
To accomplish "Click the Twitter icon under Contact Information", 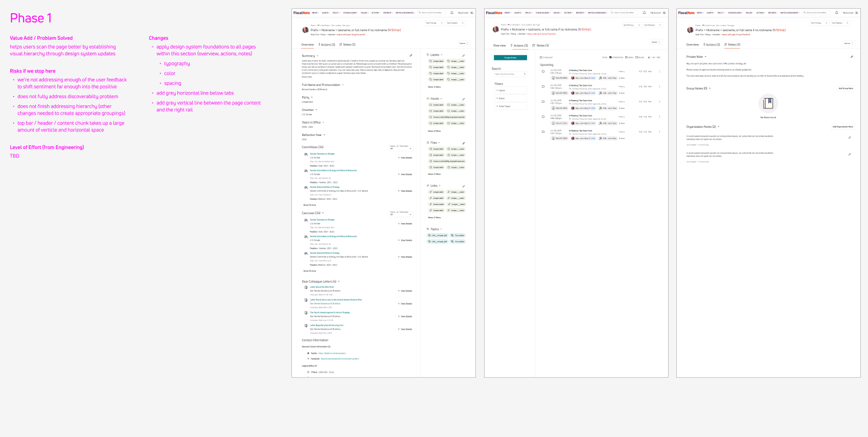I will tap(308, 353).
